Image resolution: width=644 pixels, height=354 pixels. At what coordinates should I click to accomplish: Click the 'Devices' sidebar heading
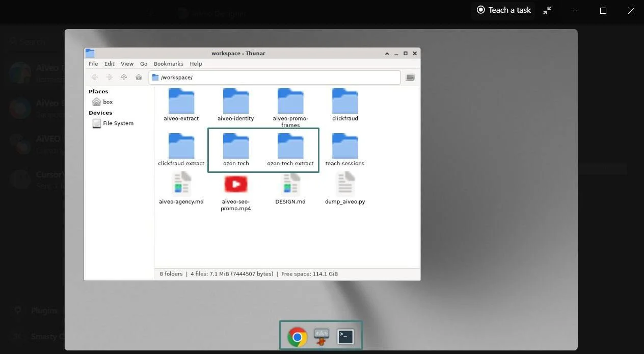[x=100, y=113]
